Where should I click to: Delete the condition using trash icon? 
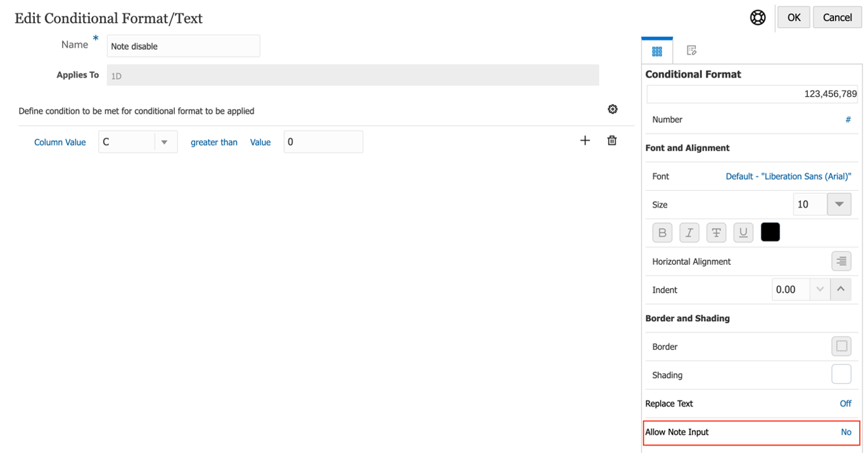[x=612, y=141]
